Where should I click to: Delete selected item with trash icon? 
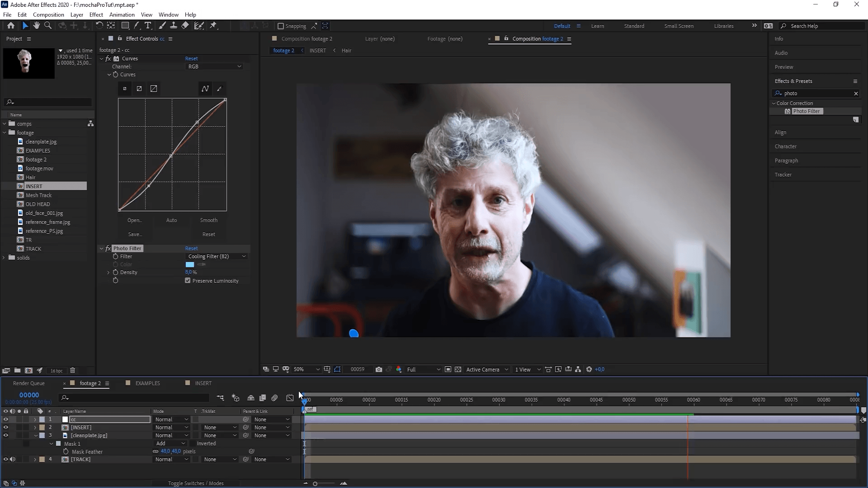[72, 371]
